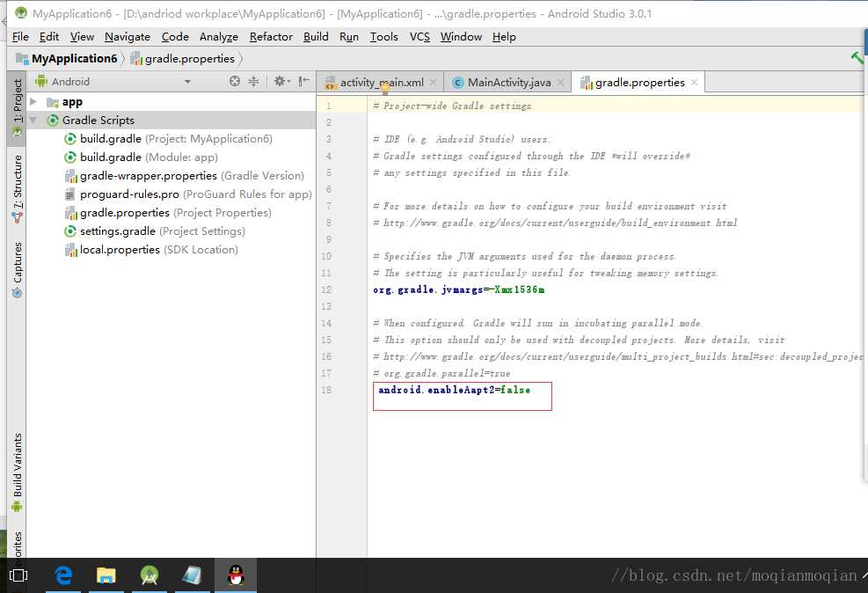868x593 pixels.
Task: Switch to MainActivity.java tab
Action: 508,83
